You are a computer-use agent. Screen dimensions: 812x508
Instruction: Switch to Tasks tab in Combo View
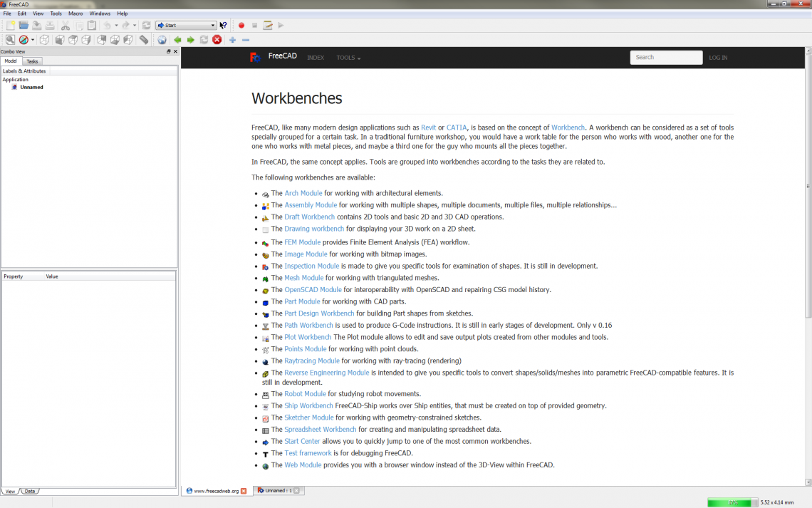[32, 61]
